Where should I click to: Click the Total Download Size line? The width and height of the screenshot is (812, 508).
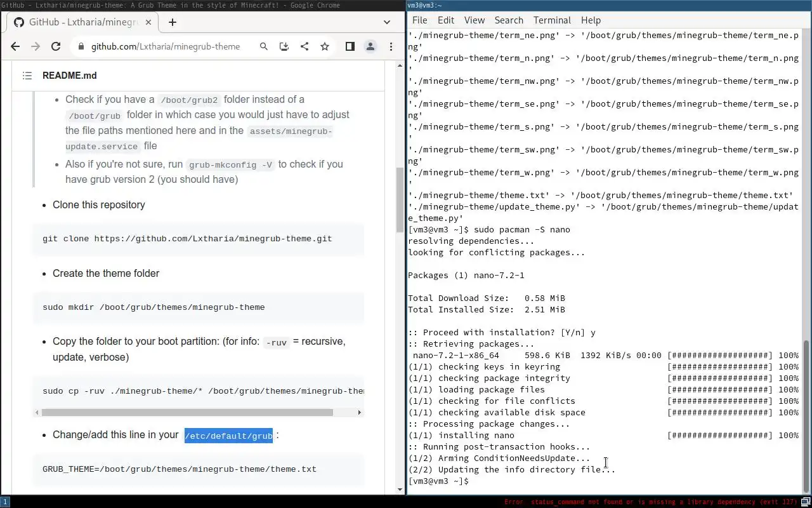pos(487,298)
